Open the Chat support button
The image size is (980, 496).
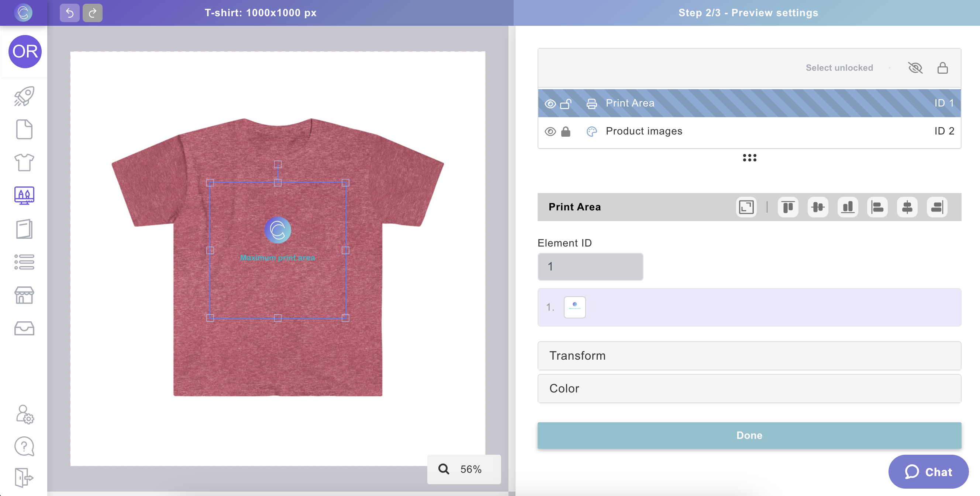tap(928, 472)
